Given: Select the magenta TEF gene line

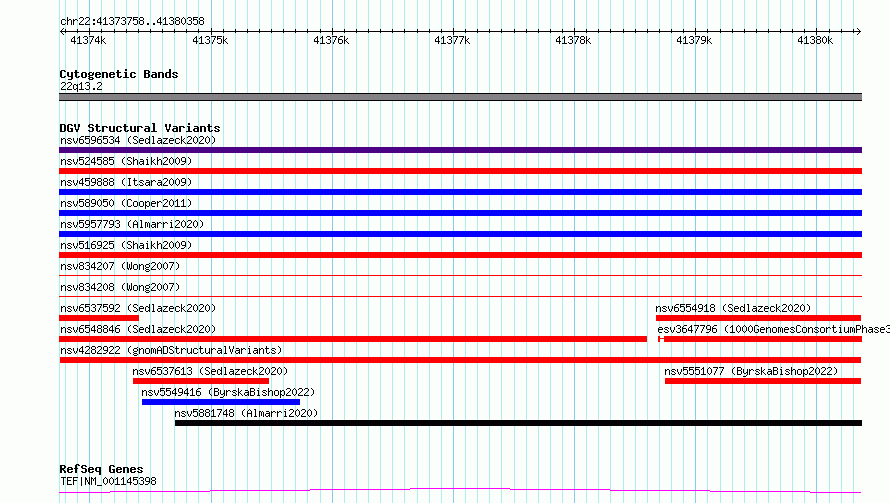Looking at the screenshot, I should (x=460, y=490).
